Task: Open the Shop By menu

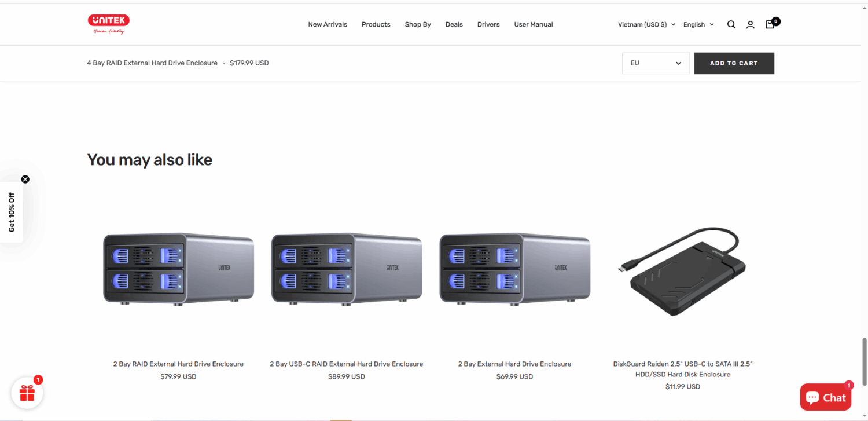Action: (x=418, y=24)
